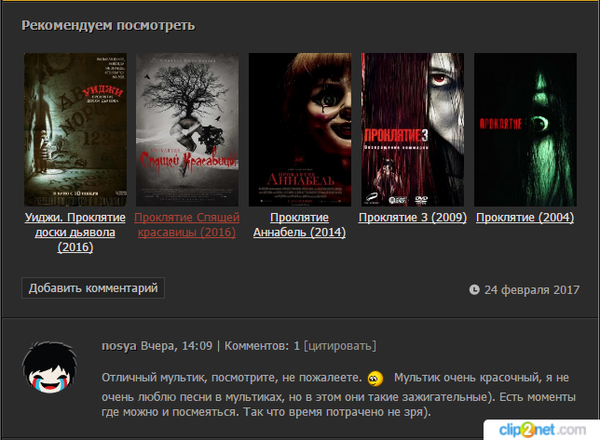The width and height of the screenshot is (600, 440).
Task: Click the clip2net.com logo watermark
Action: [x=545, y=427]
